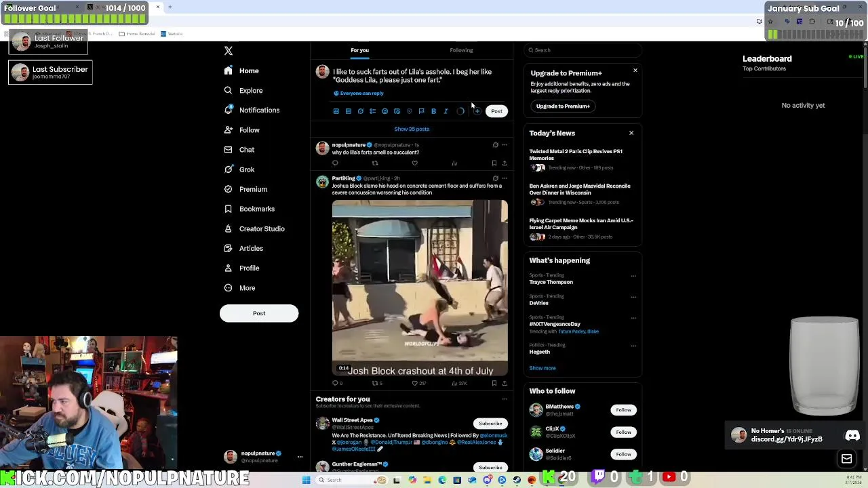Click Show 35 posts link

pyautogui.click(x=412, y=129)
